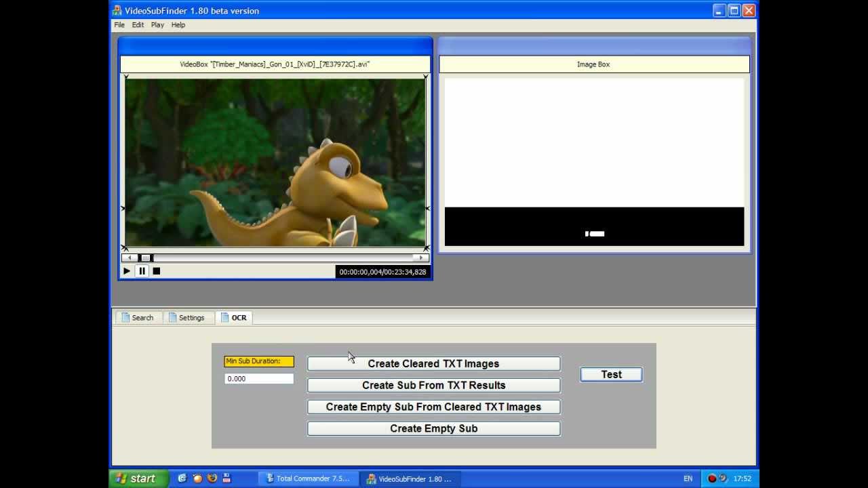Click the red recording tray icon
The height and width of the screenshot is (488, 868).
[712, 479]
